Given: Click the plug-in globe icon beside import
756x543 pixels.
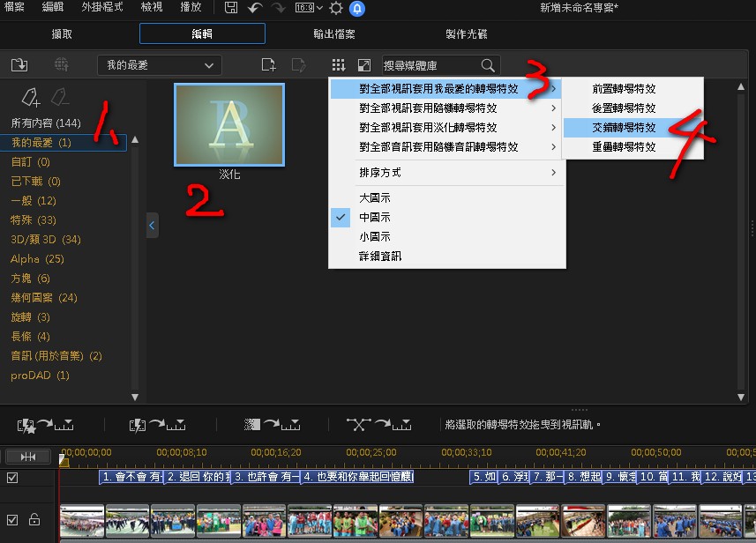Looking at the screenshot, I should pyautogui.click(x=62, y=64).
